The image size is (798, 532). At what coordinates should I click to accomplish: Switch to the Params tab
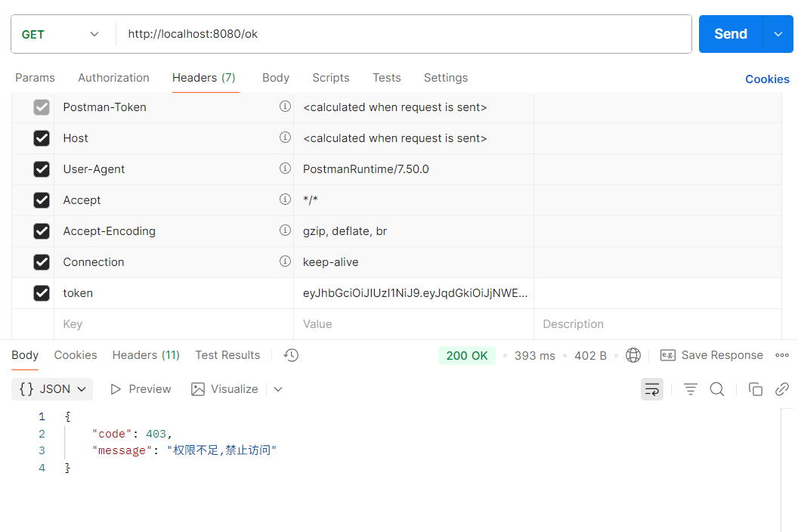click(x=35, y=78)
